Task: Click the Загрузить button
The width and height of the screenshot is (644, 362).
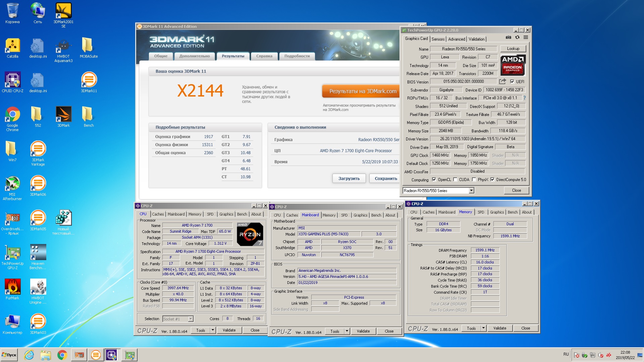Action: tap(349, 179)
